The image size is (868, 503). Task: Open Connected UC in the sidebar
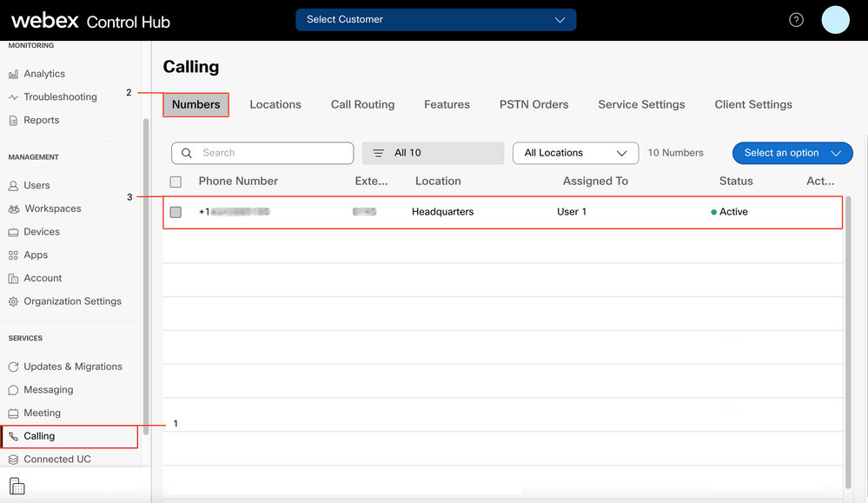[x=57, y=460]
